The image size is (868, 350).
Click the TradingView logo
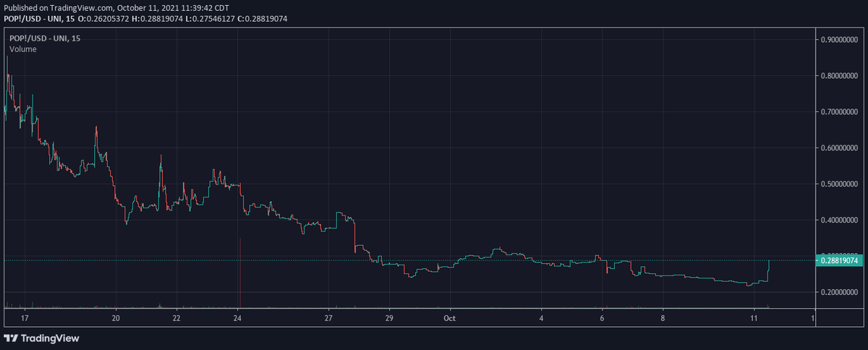[41, 338]
